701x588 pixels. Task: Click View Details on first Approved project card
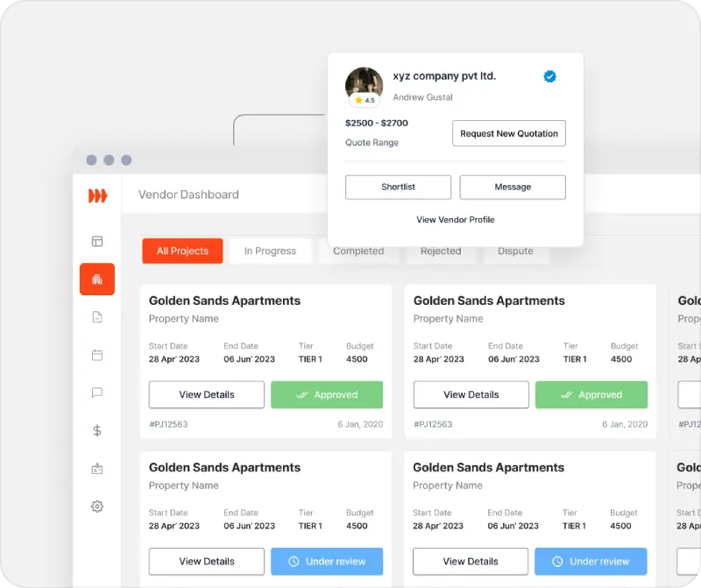(x=207, y=395)
